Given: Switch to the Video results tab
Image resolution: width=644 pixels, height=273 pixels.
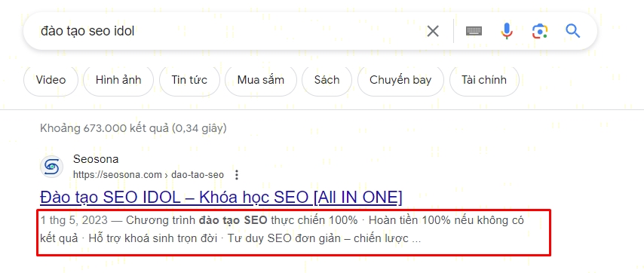Looking at the screenshot, I should [x=51, y=80].
